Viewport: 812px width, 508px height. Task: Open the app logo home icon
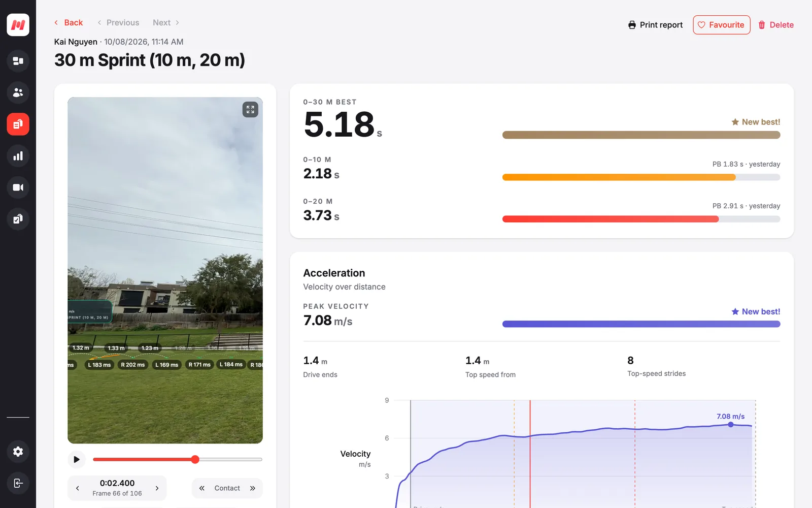18,25
